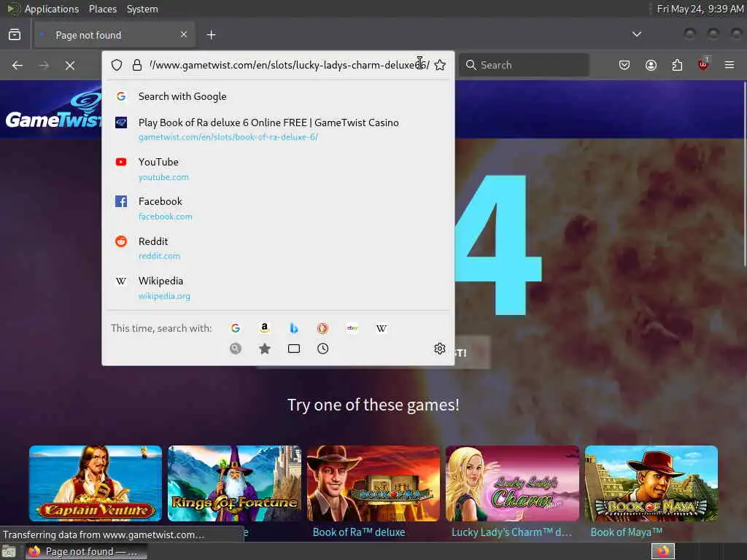
Task: Open the Book of Ra game thumbnail
Action: 373,483
